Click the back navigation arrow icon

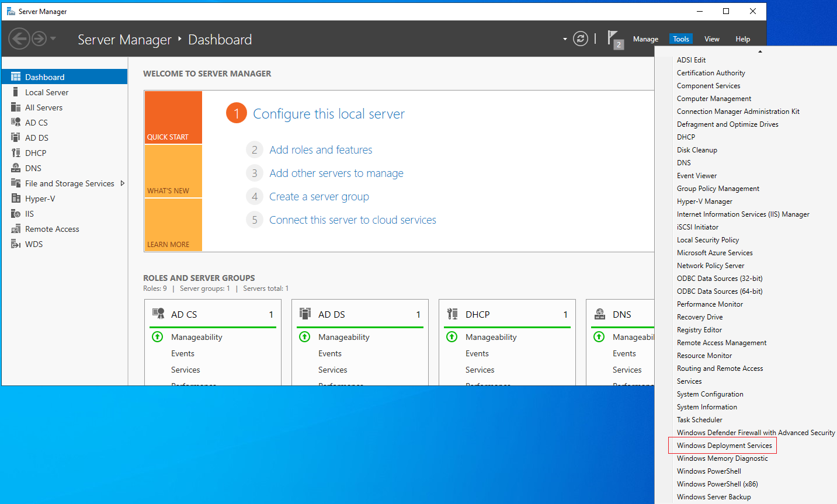pyautogui.click(x=19, y=39)
